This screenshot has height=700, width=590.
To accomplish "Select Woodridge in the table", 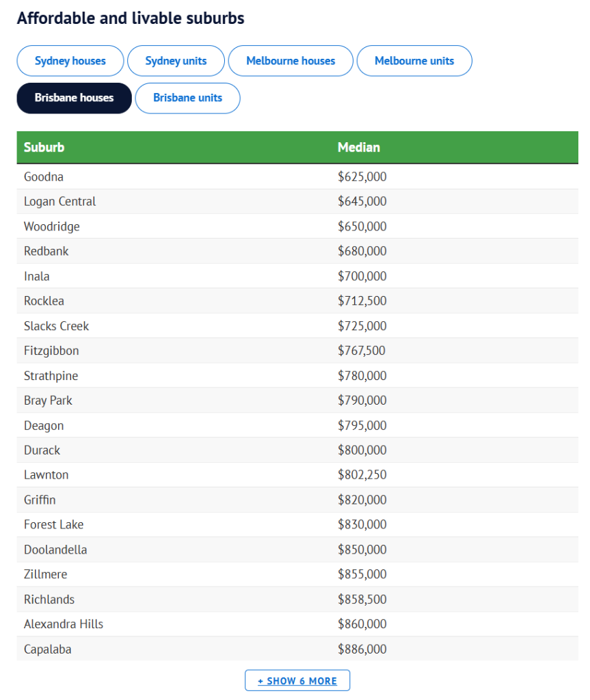I will pos(297,226).
